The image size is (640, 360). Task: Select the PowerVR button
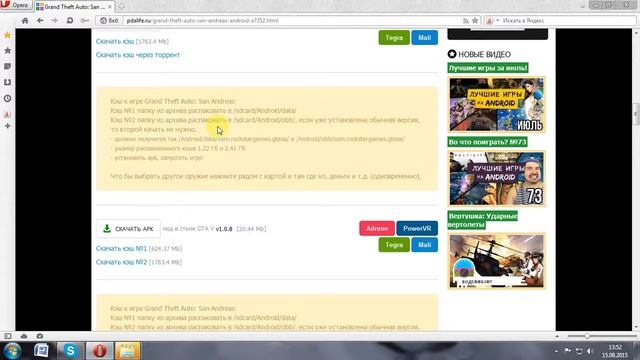pos(417,229)
